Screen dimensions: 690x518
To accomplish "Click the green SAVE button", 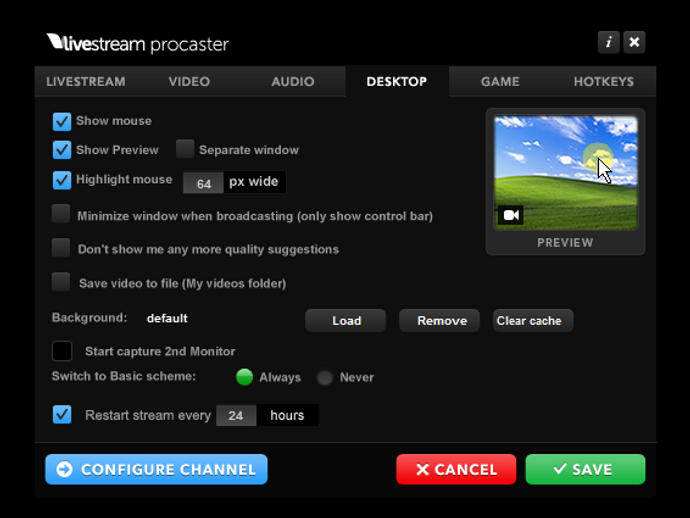I will coord(585,470).
